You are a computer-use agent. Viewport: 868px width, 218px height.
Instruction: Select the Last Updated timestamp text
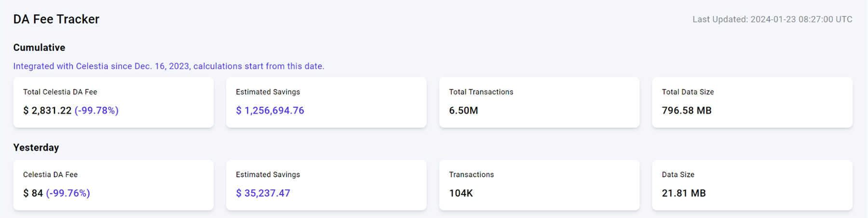click(772, 19)
